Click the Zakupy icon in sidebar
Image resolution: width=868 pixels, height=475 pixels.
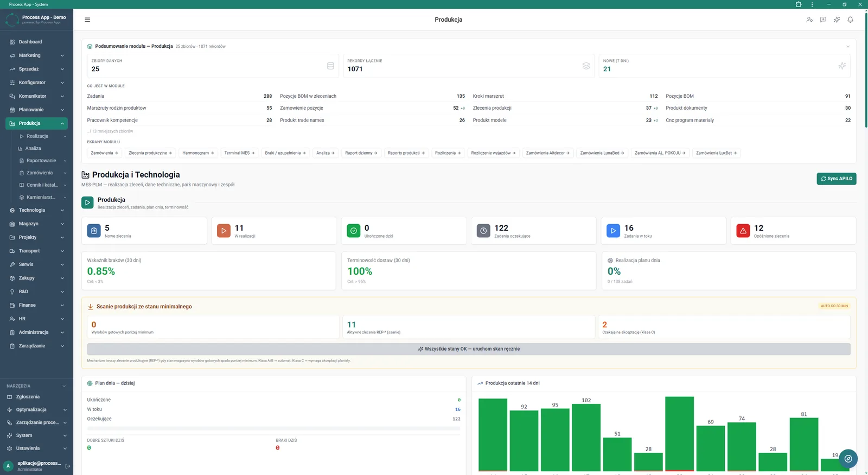tap(12, 278)
